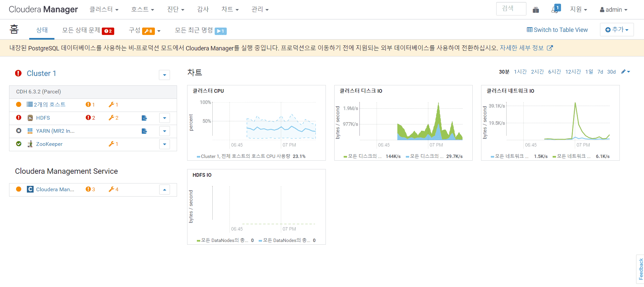644x287 pixels.
Task: Open the orange configuration badge 8
Action: (148, 31)
